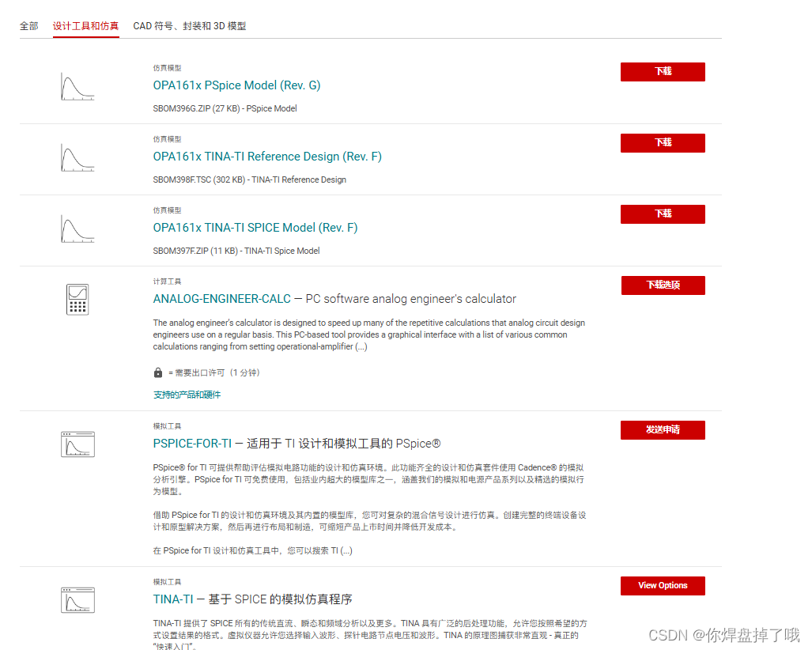The height and width of the screenshot is (650, 812).
Task: Open OPA161x TINA-TI Reference Design (Rev. F)
Action: (x=267, y=157)
